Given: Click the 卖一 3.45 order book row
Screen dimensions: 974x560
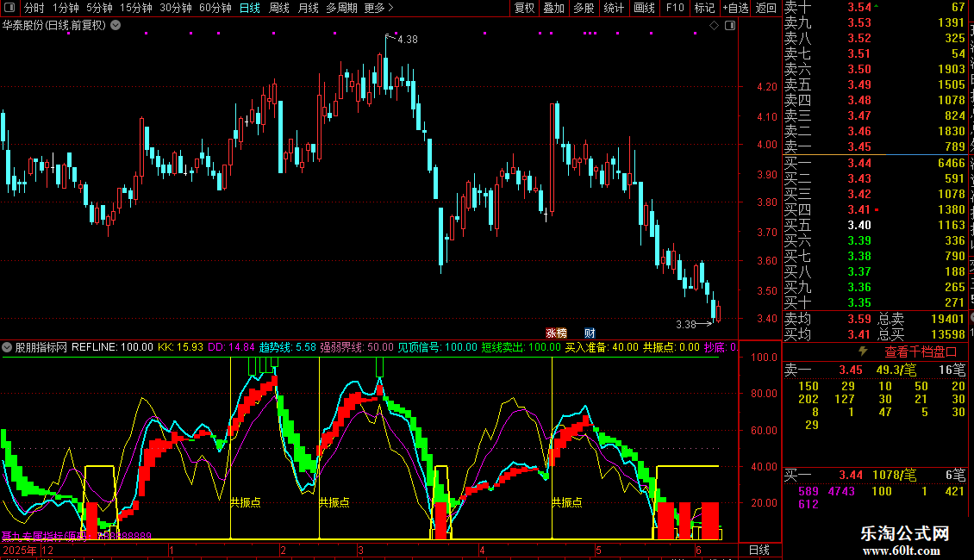Looking at the screenshot, I should [x=875, y=146].
